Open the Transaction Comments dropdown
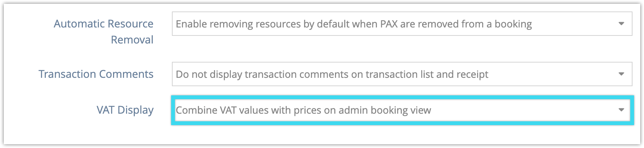Image resolution: width=644 pixels, height=148 pixels. (402, 74)
